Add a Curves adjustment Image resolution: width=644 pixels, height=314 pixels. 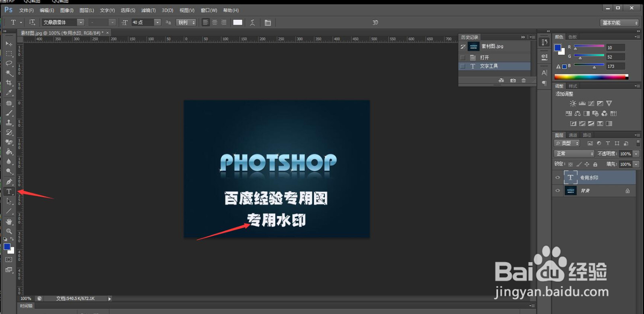[591, 104]
